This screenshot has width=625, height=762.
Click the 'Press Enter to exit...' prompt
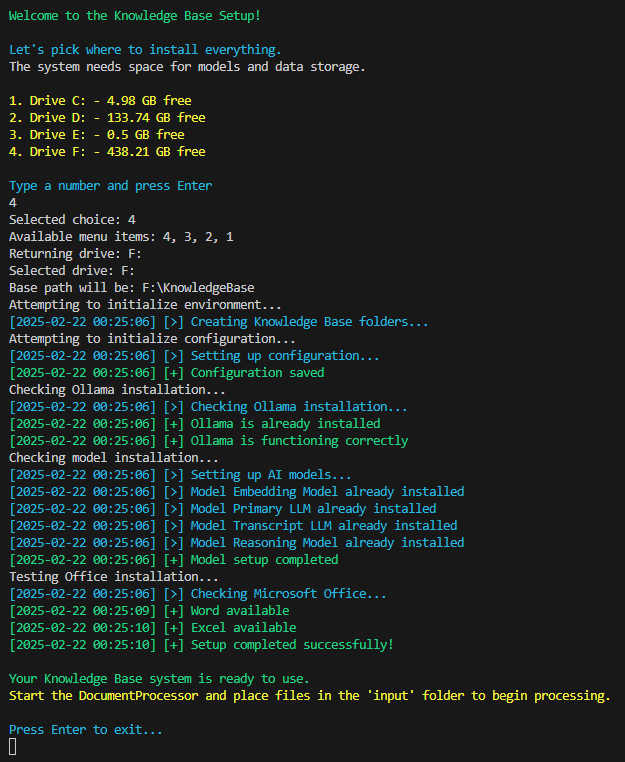pos(85,729)
